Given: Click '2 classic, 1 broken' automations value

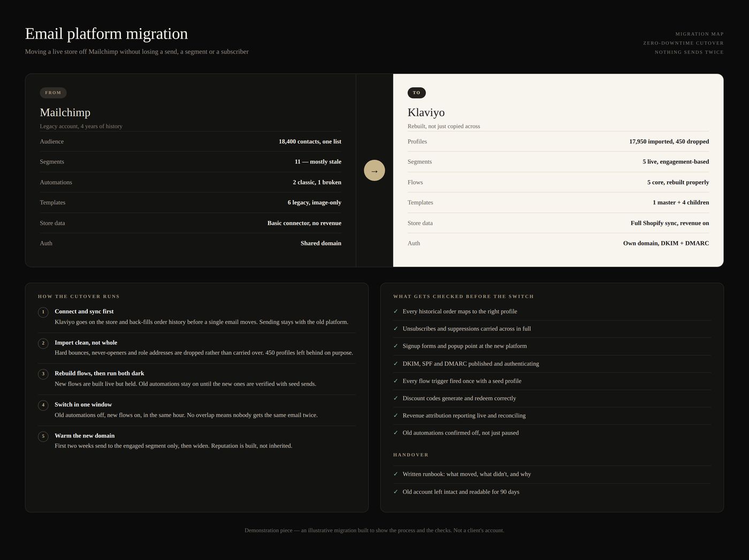Looking at the screenshot, I should pos(317,182).
